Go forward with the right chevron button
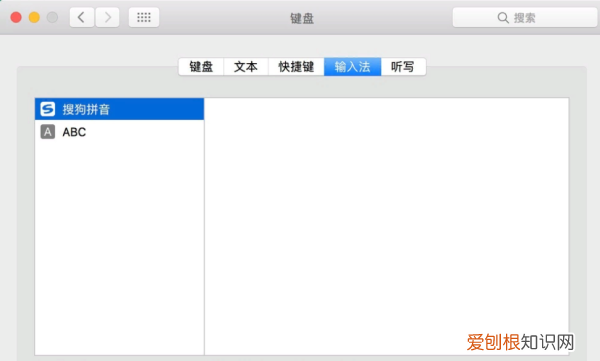Viewport: 600px width, 361px height. point(108,17)
